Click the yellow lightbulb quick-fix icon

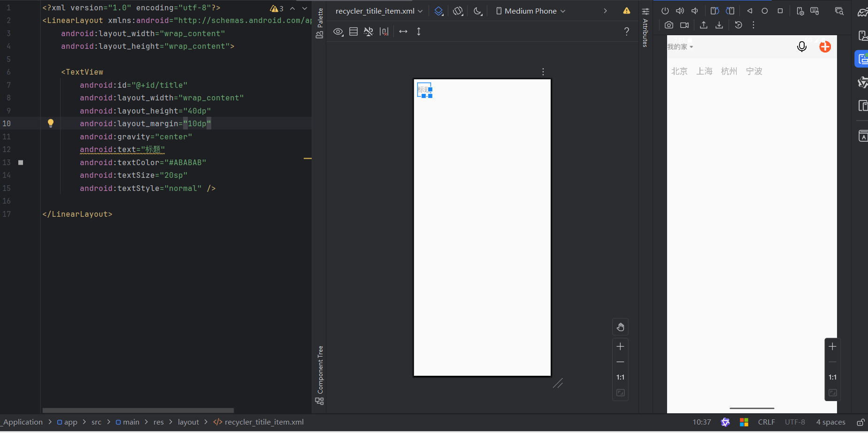pyautogui.click(x=51, y=123)
